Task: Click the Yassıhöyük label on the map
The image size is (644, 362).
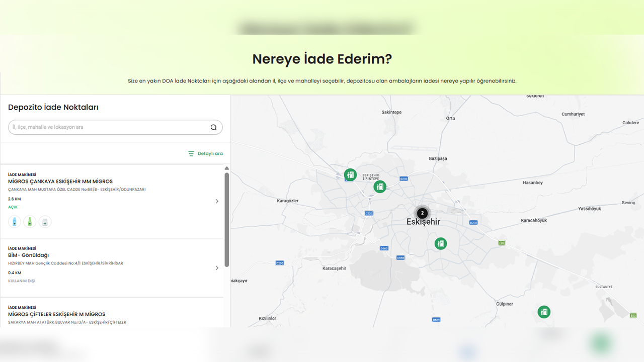Action: click(x=590, y=209)
